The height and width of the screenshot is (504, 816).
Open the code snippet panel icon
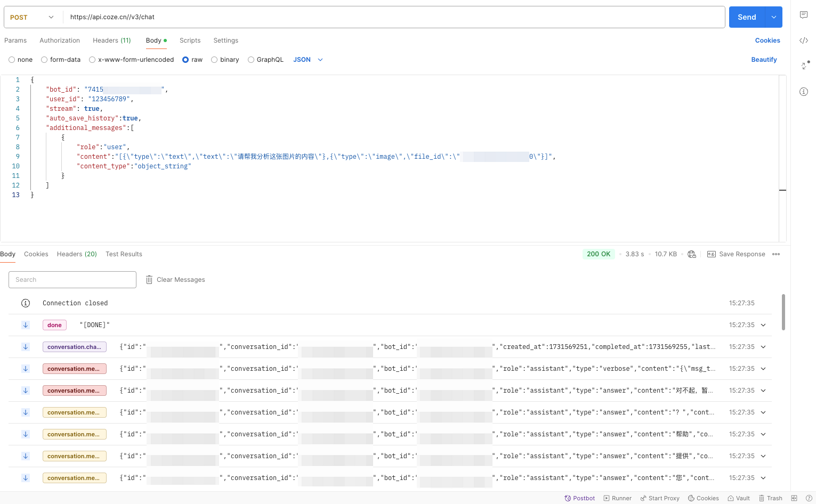coord(803,40)
